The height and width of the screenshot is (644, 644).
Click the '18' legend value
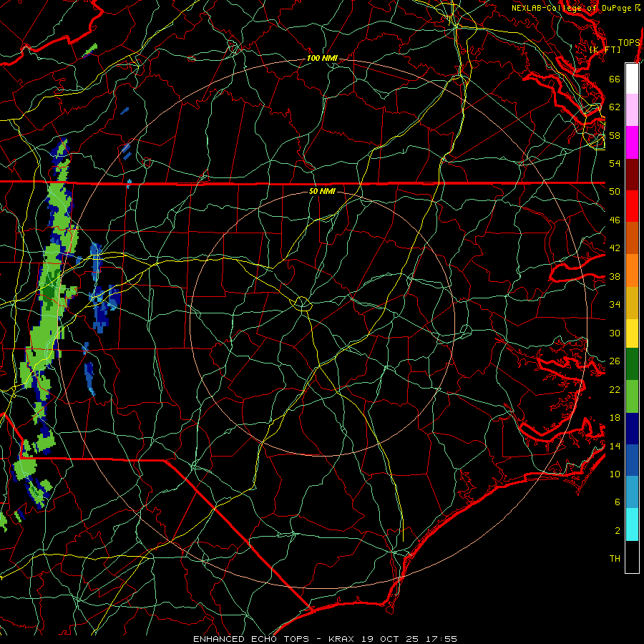point(615,418)
